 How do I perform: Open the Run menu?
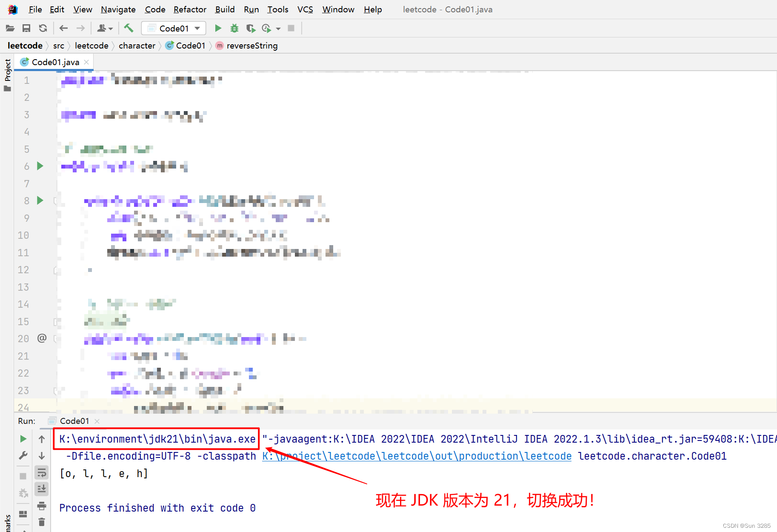[251, 9]
